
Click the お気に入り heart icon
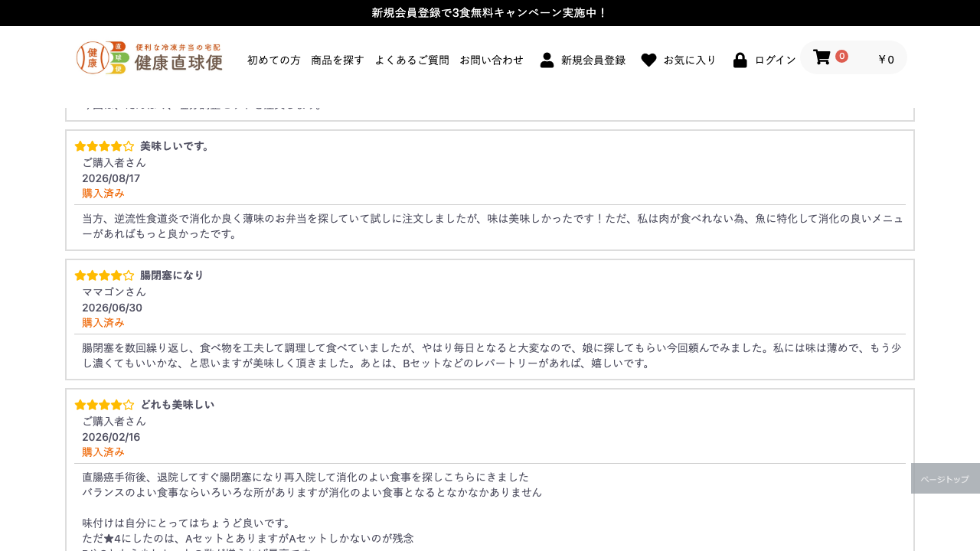[648, 60]
